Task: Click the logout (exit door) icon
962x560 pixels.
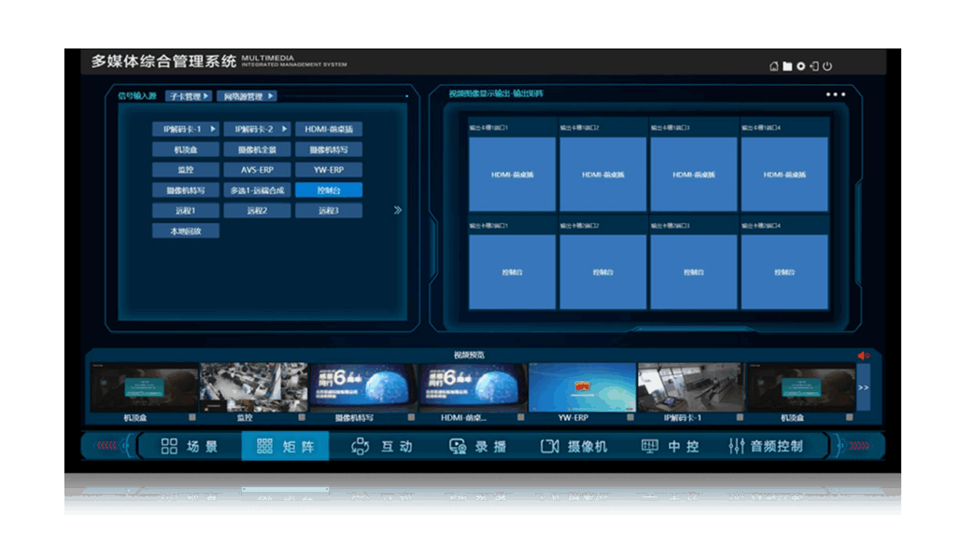Action: pos(814,66)
